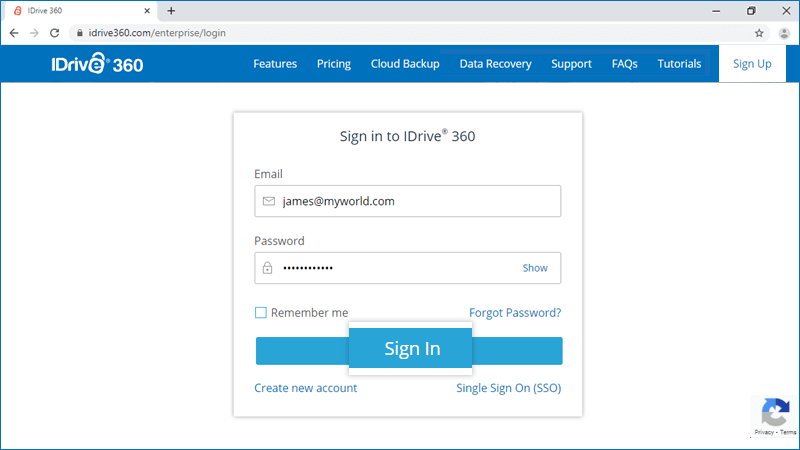
Task: Close the IDrive 360 tab
Action: [147, 11]
